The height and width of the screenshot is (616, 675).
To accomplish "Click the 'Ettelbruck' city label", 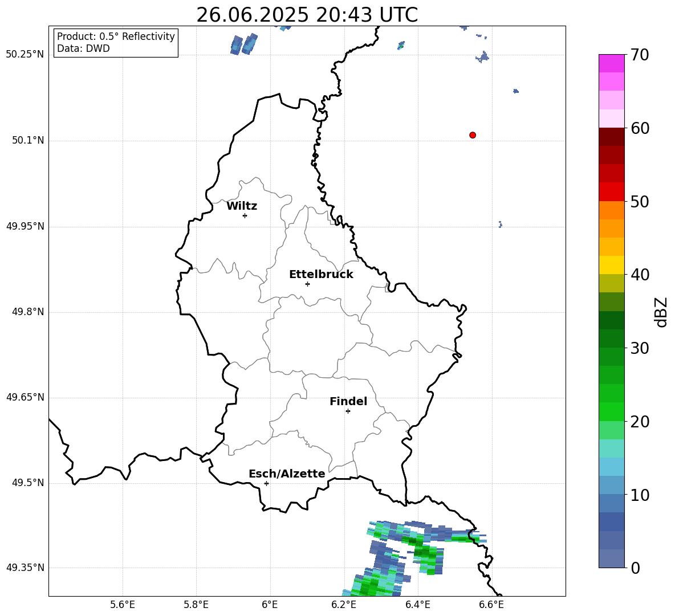I will [321, 275].
